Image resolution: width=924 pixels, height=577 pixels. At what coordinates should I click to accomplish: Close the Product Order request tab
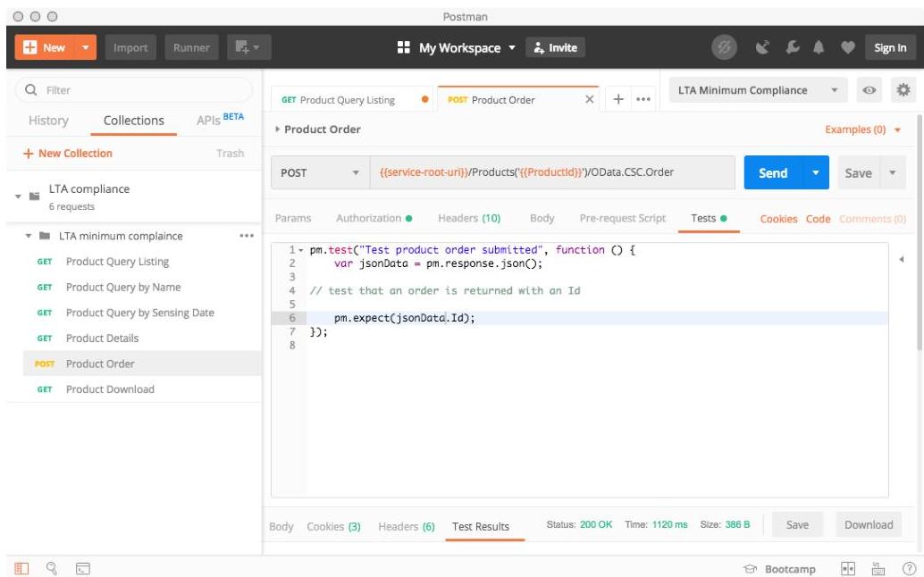point(589,99)
